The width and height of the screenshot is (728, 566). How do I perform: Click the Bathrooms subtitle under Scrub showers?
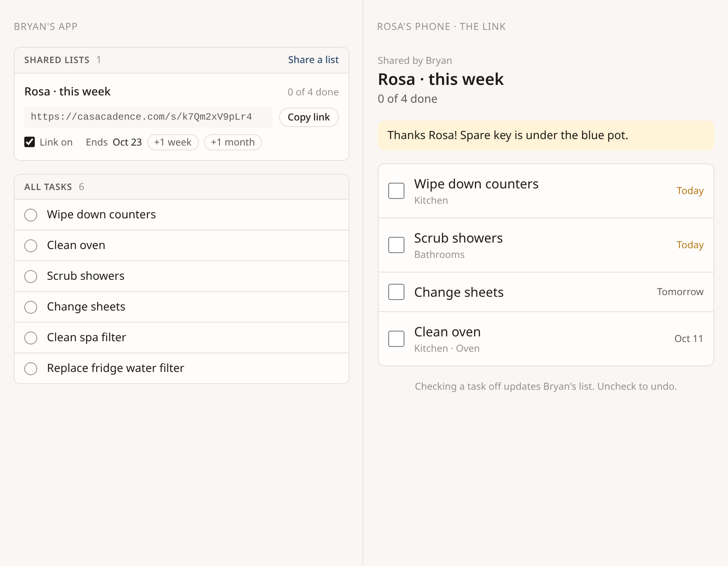[x=439, y=255]
